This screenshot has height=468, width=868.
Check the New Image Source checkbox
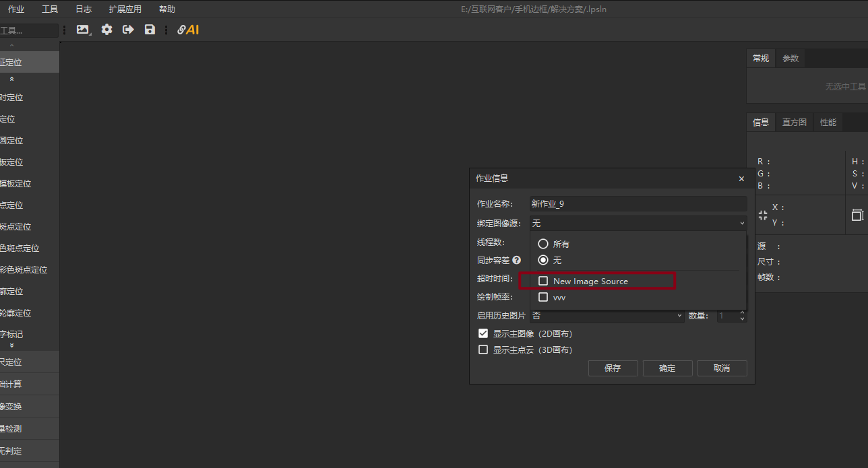pyautogui.click(x=543, y=281)
